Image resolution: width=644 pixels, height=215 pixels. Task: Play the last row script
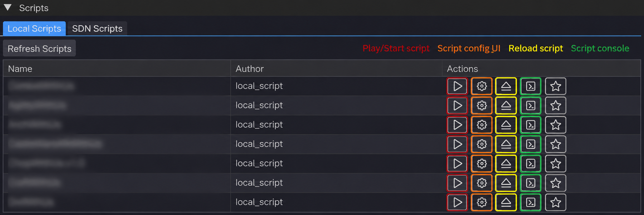coord(457,202)
